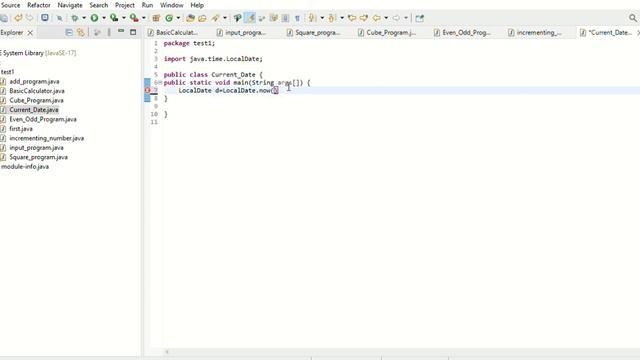Open the Next Annotation dropdown arrow
Screen dimensions: 640x360
[x=322, y=18]
